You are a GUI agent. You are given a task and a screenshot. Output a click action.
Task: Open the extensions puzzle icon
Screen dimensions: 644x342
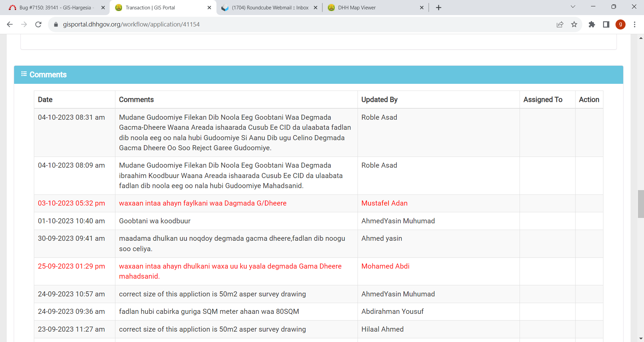[x=592, y=24]
